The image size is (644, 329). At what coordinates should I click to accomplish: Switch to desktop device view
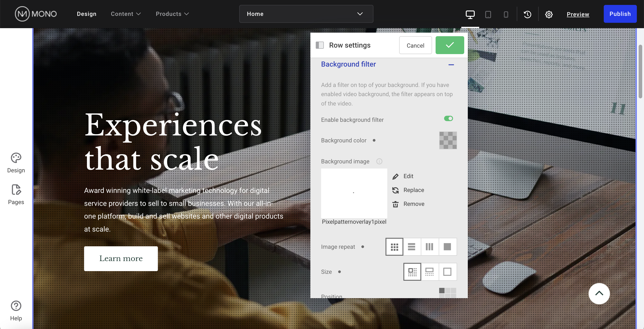click(x=470, y=14)
